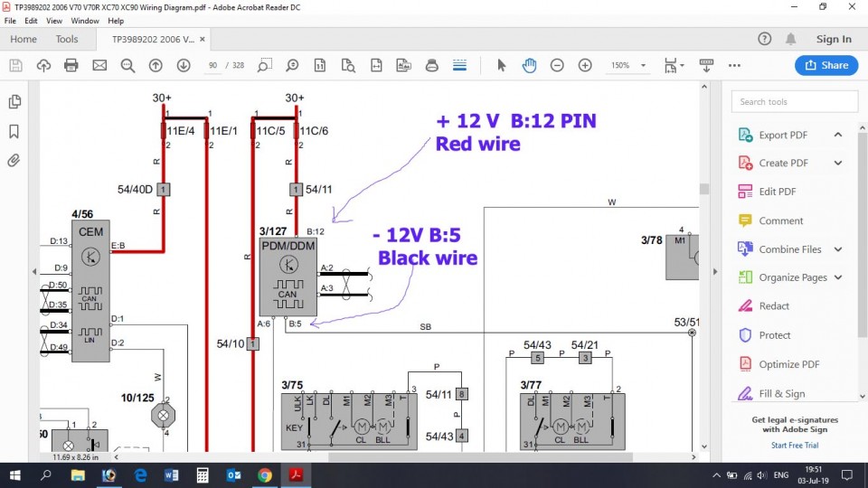Open the File menu
The width and height of the screenshot is (868, 488).
pyautogui.click(x=10, y=21)
